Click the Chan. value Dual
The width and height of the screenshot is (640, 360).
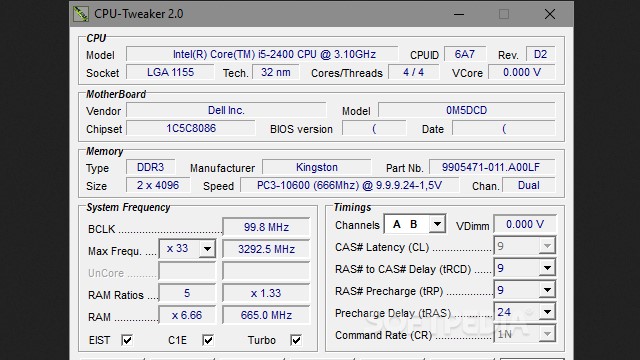529,185
